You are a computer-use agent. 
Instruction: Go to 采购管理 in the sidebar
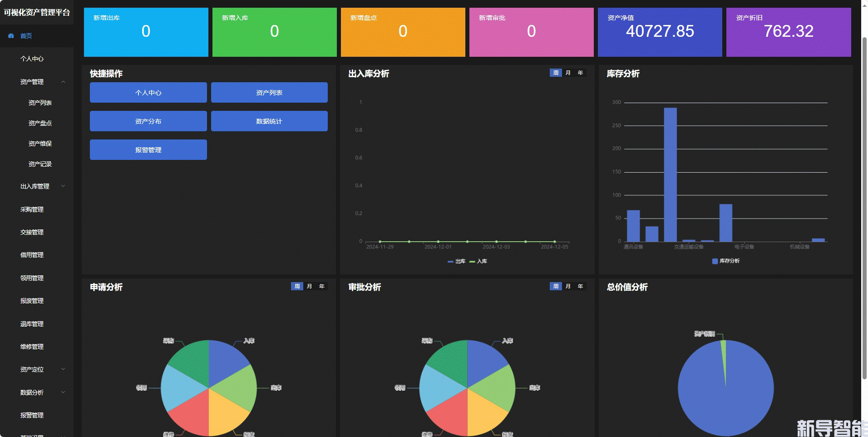(x=32, y=209)
